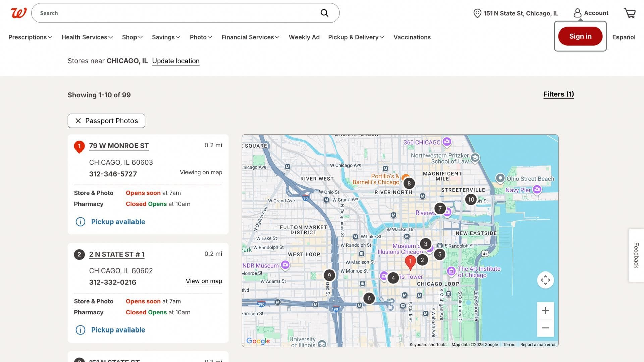Image resolution: width=644 pixels, height=362 pixels.
Task: Go to Vaccinations menu item
Action: pos(412,37)
